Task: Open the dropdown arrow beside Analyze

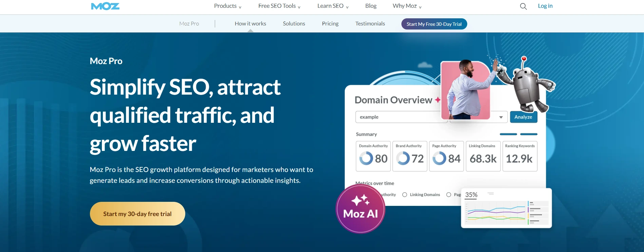Action: point(501,117)
